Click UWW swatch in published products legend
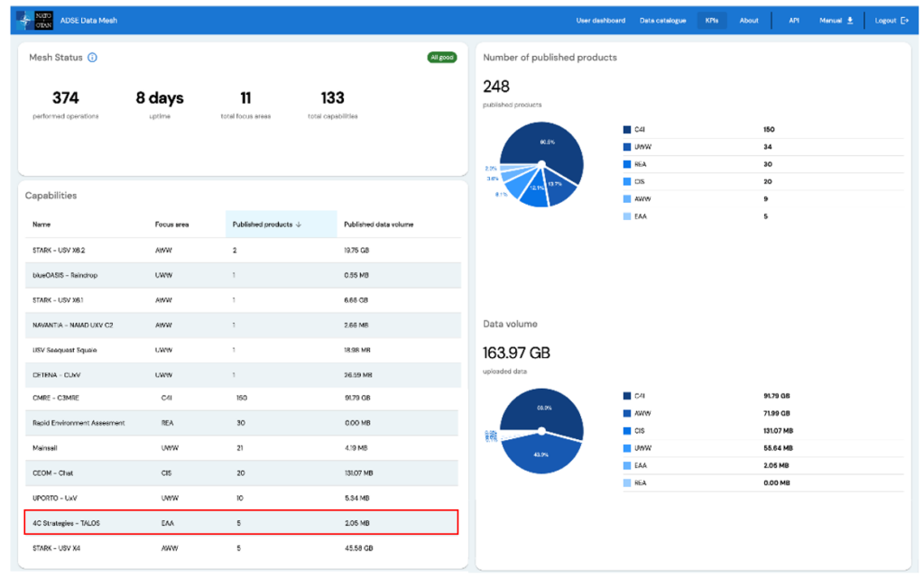The width and height of the screenshot is (924, 578). pyautogui.click(x=627, y=147)
